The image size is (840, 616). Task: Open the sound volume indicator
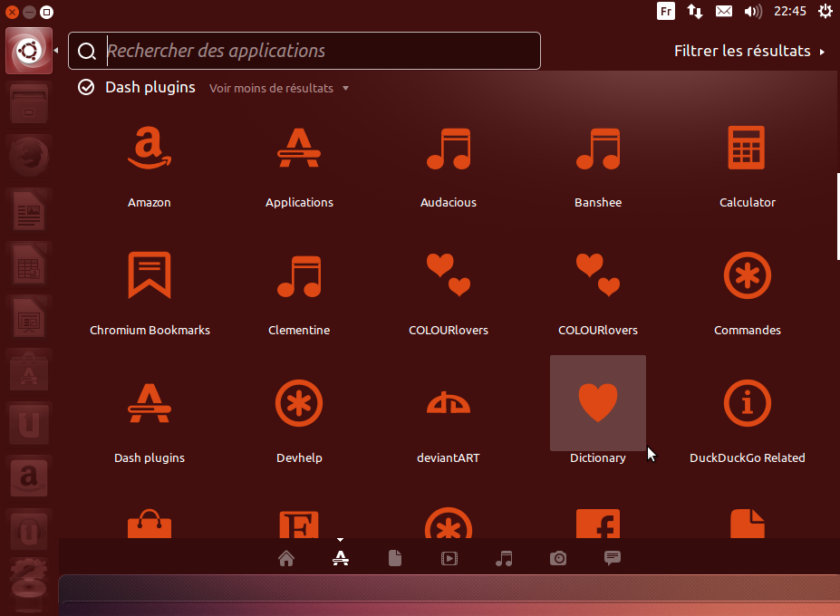click(753, 11)
